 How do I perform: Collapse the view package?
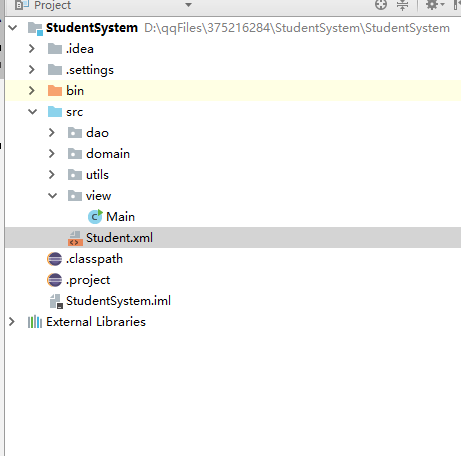point(52,196)
